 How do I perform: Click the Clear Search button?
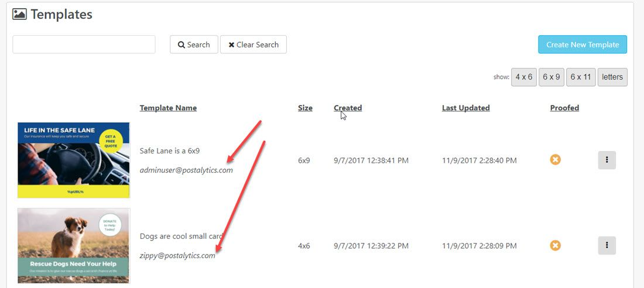click(254, 44)
